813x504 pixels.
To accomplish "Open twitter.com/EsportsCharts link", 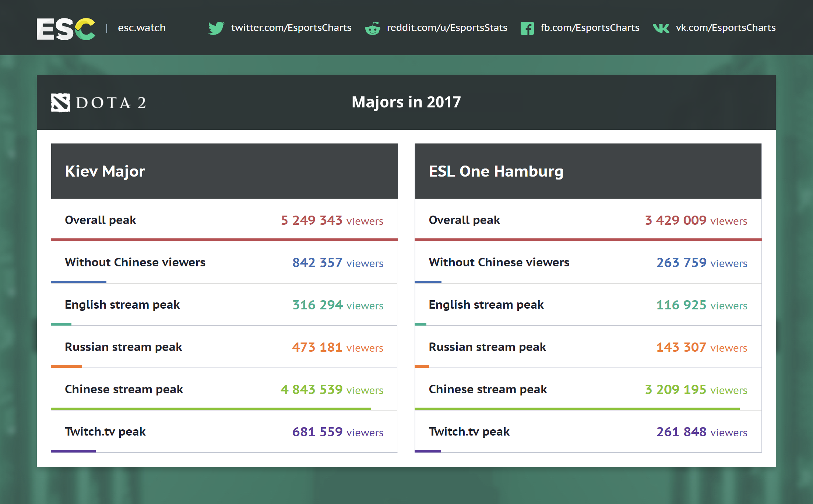I will click(291, 28).
